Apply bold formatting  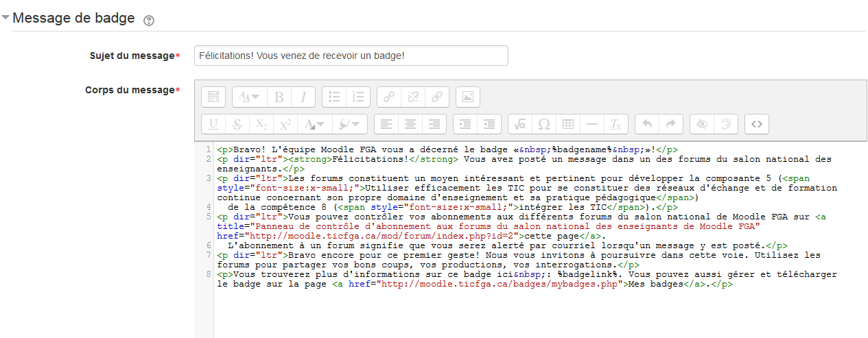pos(279,97)
